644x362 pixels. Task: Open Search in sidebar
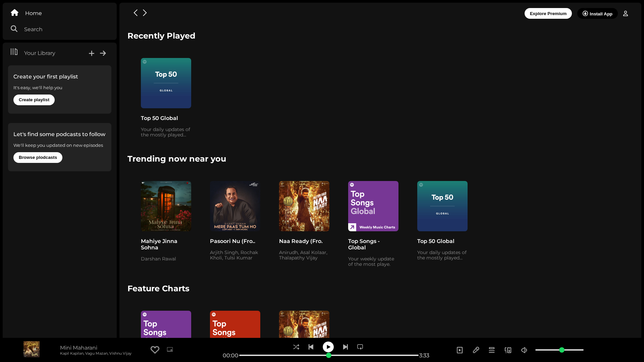click(33, 29)
